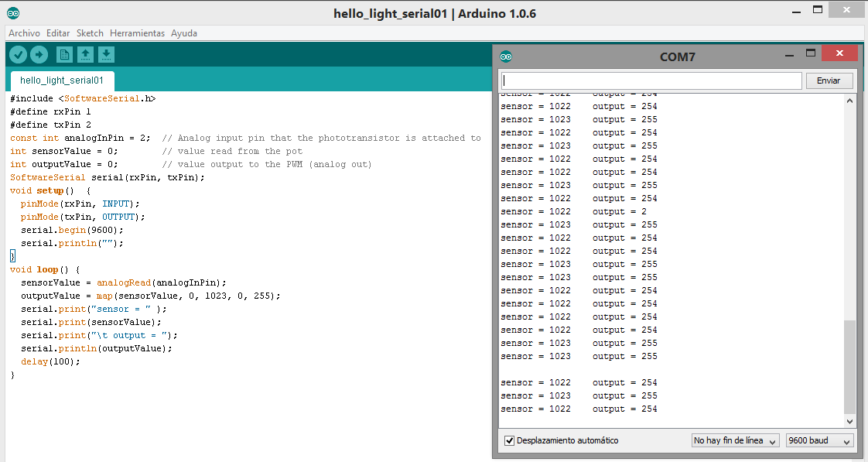
Task: Click the 'serial.println(outputValue);' line
Action: click(x=97, y=348)
